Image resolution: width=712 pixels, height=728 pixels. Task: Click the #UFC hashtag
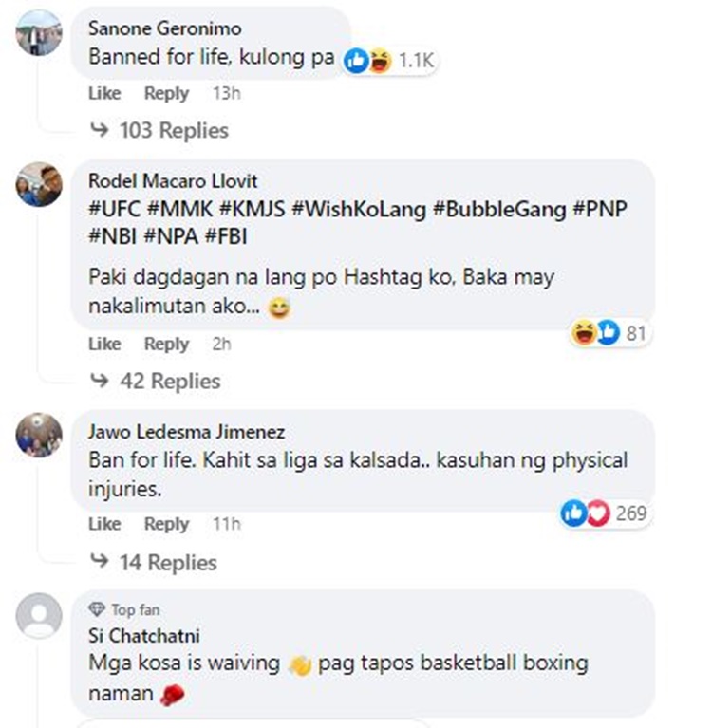tap(114, 209)
